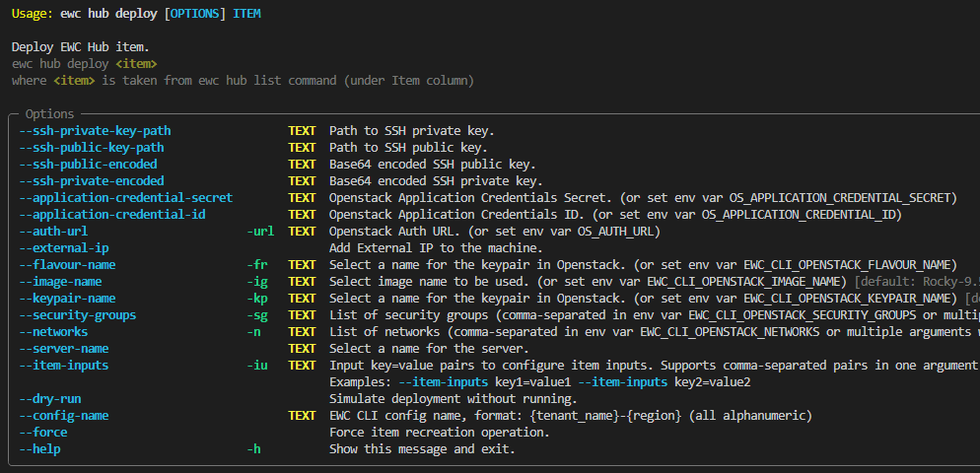980x473 pixels.
Task: Click the -h short flag
Action: click(x=253, y=449)
